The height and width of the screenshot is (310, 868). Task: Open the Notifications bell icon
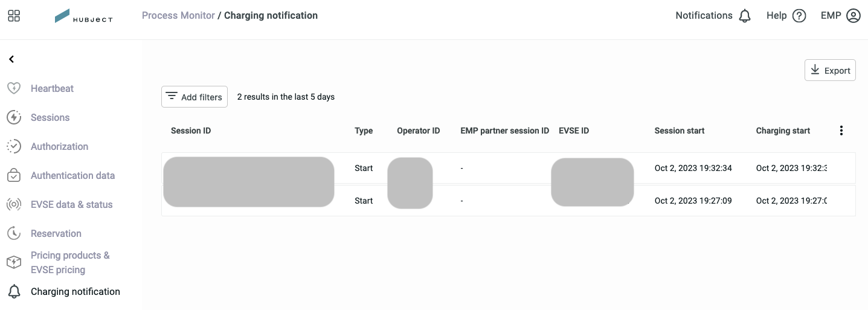pyautogui.click(x=745, y=16)
